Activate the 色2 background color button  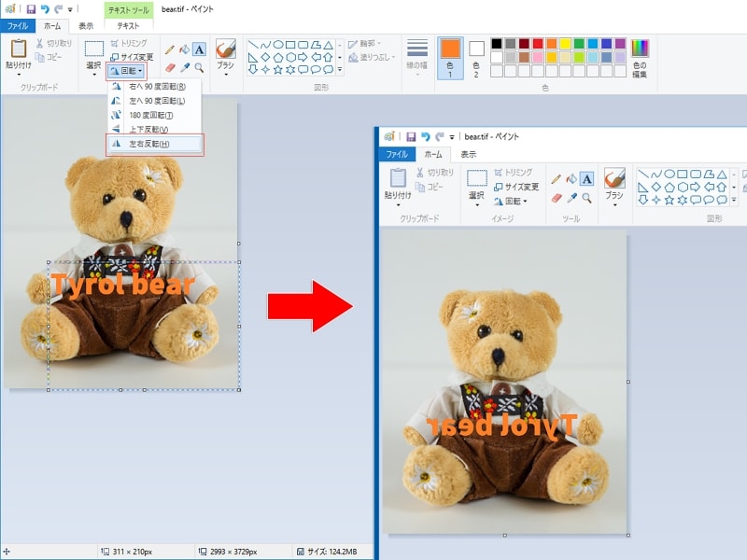pos(476,58)
